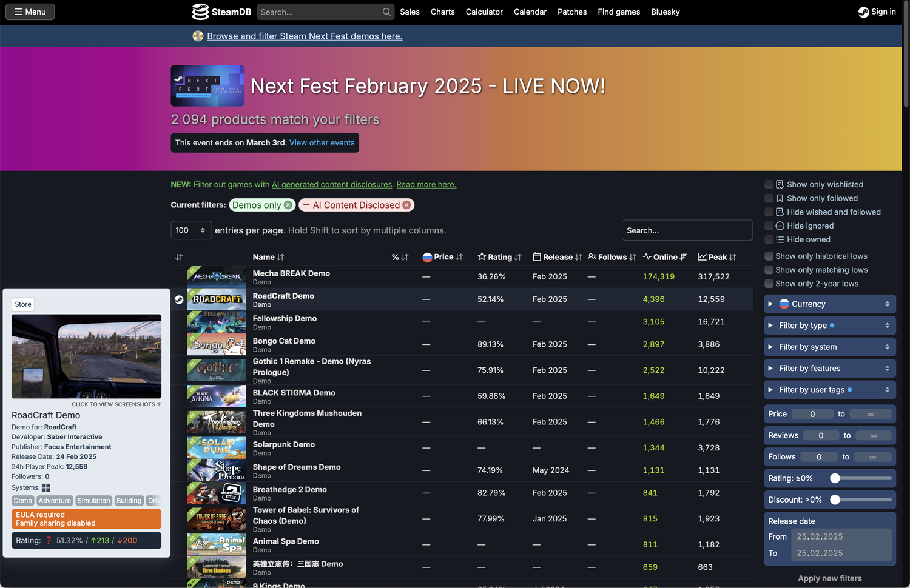910x588 pixels.
Task: Open the Calculator menu item
Action: coord(484,12)
